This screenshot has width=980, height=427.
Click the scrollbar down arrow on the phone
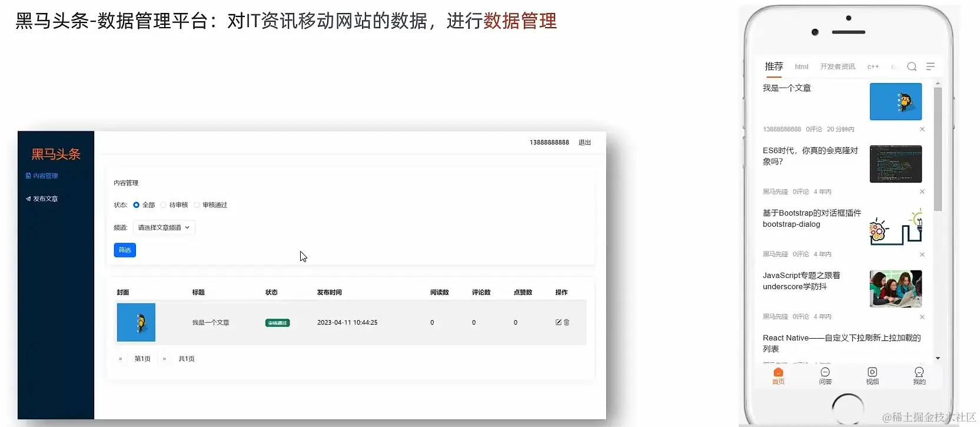pos(938,358)
